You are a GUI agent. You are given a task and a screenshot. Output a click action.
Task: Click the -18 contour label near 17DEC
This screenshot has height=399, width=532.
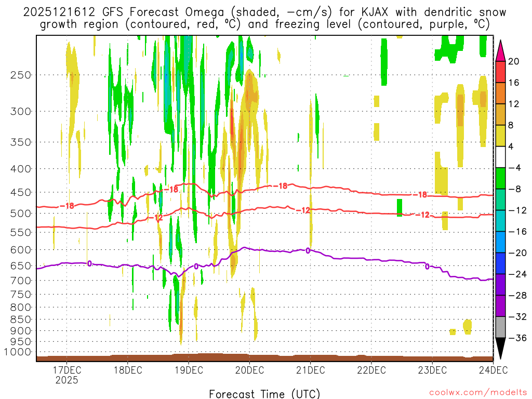pos(67,206)
